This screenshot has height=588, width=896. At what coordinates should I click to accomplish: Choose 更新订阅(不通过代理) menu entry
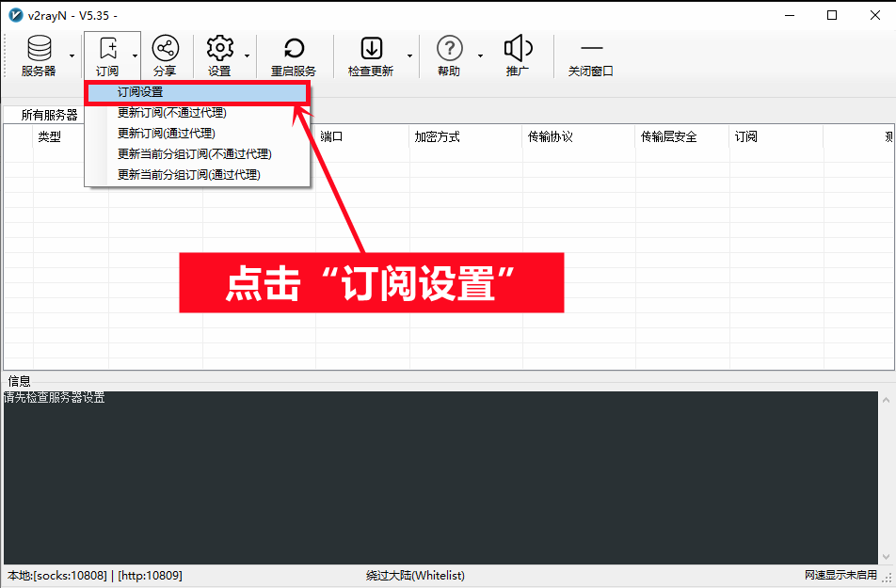[x=171, y=113]
